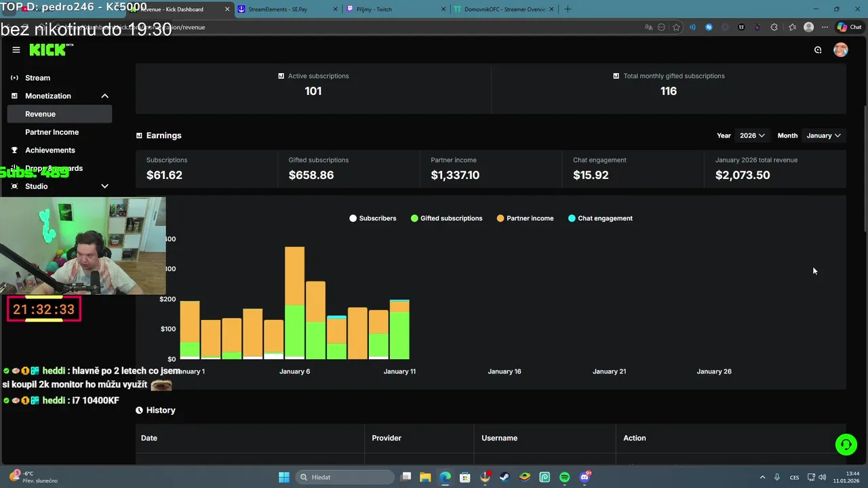
Task: Open the browser Chat sidebar button
Action: [850, 27]
